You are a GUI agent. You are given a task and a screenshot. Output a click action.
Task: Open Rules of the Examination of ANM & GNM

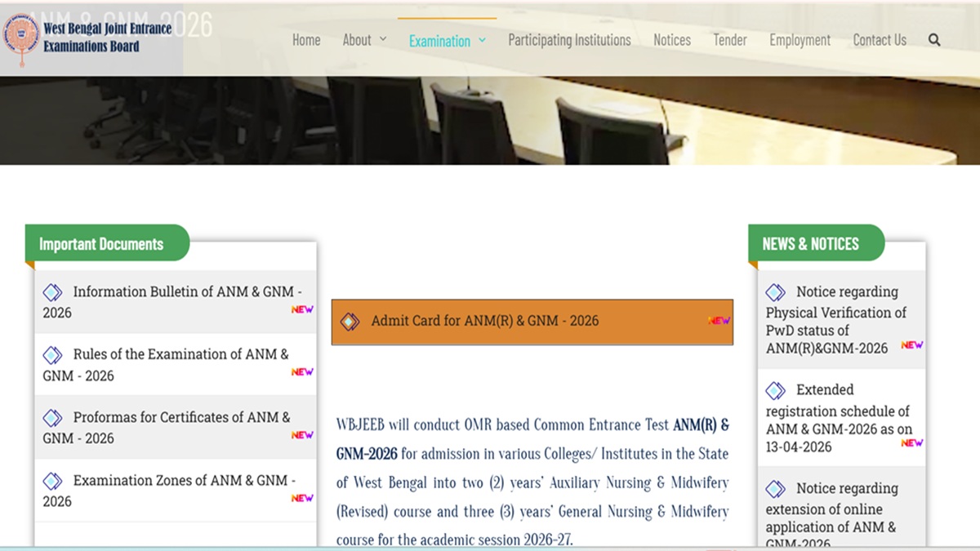[x=166, y=365]
